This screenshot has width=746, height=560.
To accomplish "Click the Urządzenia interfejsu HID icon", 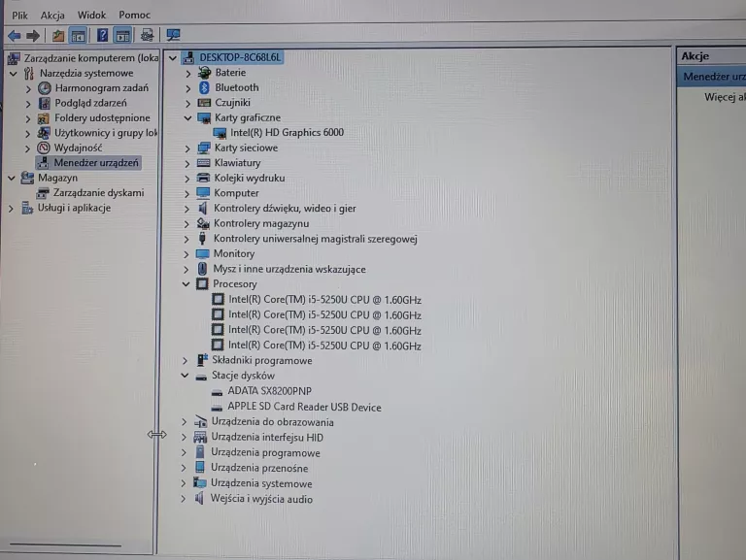I will pos(200,438).
